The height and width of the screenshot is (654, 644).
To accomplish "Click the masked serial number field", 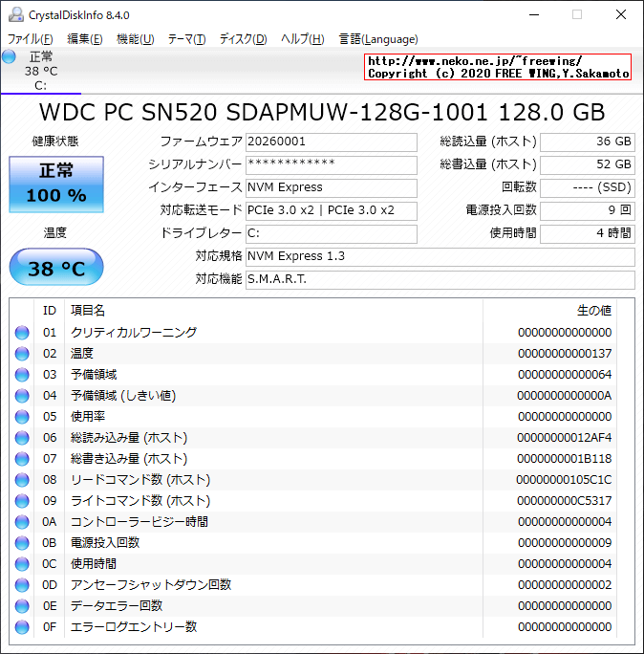I will 332,164.
